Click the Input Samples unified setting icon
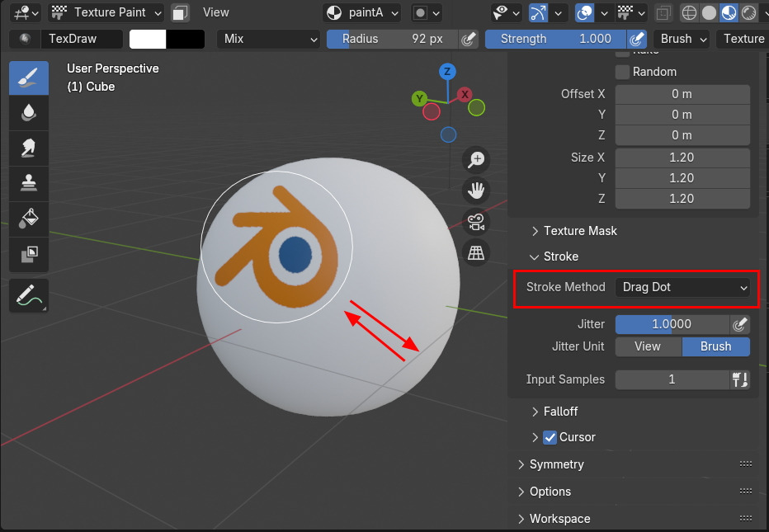 (x=739, y=379)
